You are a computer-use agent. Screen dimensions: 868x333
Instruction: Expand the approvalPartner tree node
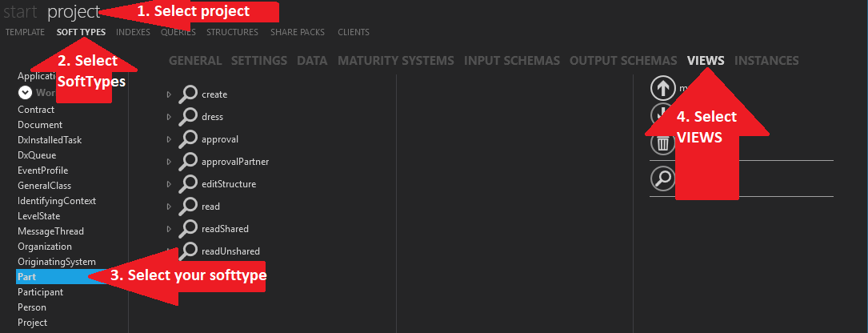pyautogui.click(x=169, y=162)
